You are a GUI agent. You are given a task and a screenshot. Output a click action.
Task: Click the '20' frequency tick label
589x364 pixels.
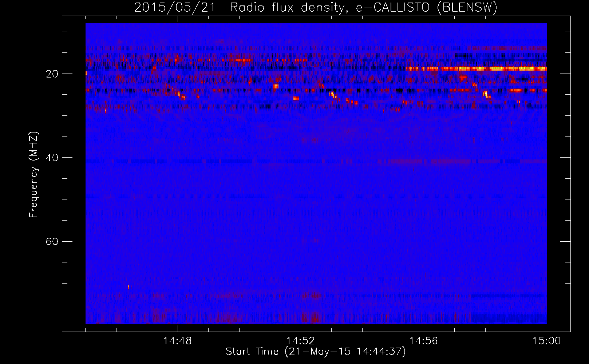pyautogui.click(x=52, y=74)
